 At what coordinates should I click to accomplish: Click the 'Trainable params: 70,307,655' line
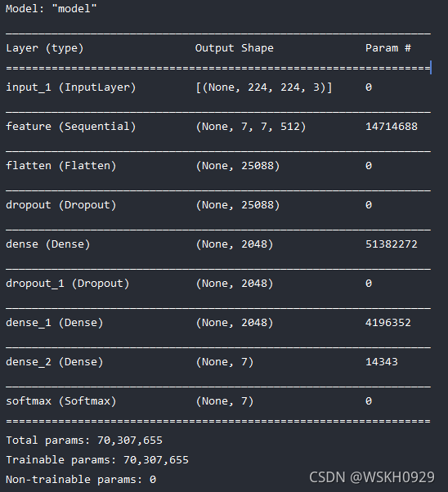point(97,460)
